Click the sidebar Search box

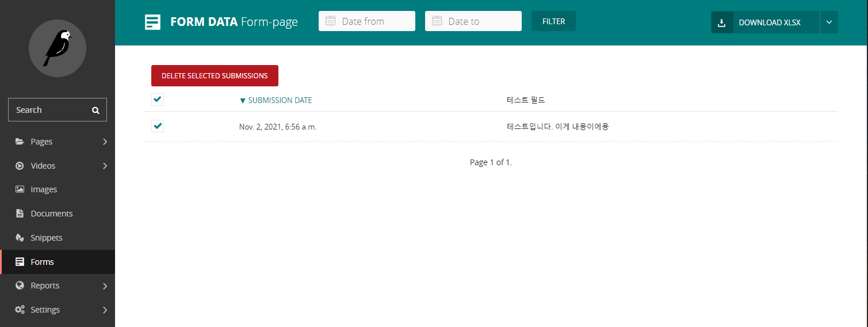[x=58, y=110]
